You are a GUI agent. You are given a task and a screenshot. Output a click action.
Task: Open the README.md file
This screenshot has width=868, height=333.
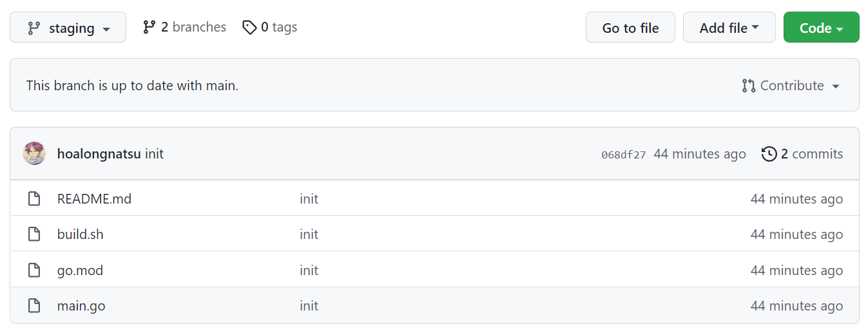pos(94,199)
